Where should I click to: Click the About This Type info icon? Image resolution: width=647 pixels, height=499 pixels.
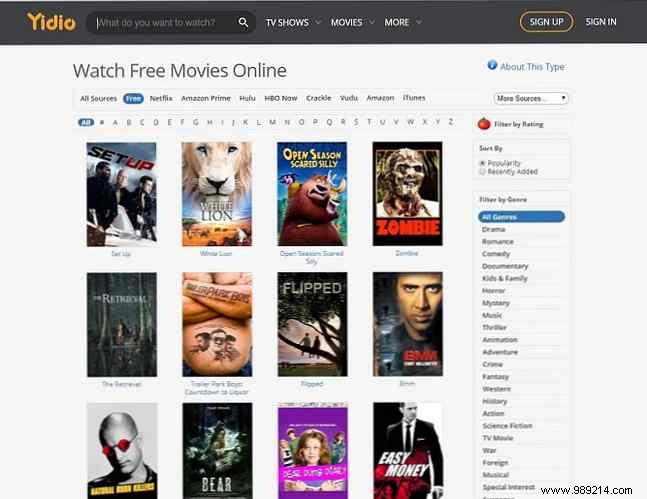(492, 65)
